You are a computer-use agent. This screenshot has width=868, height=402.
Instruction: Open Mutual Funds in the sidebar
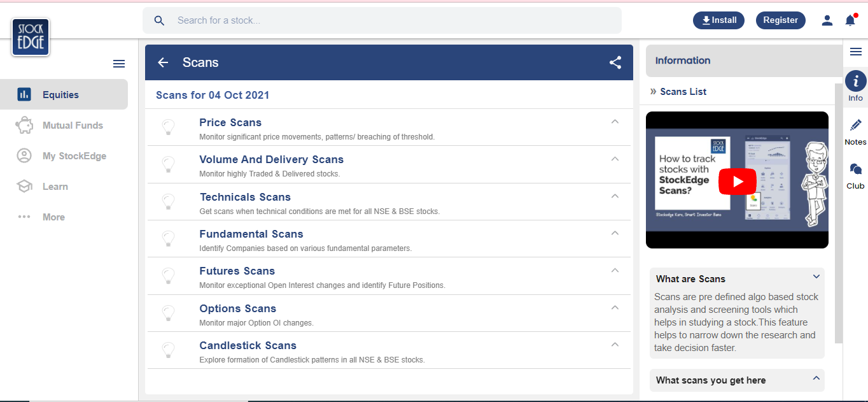tap(64, 126)
